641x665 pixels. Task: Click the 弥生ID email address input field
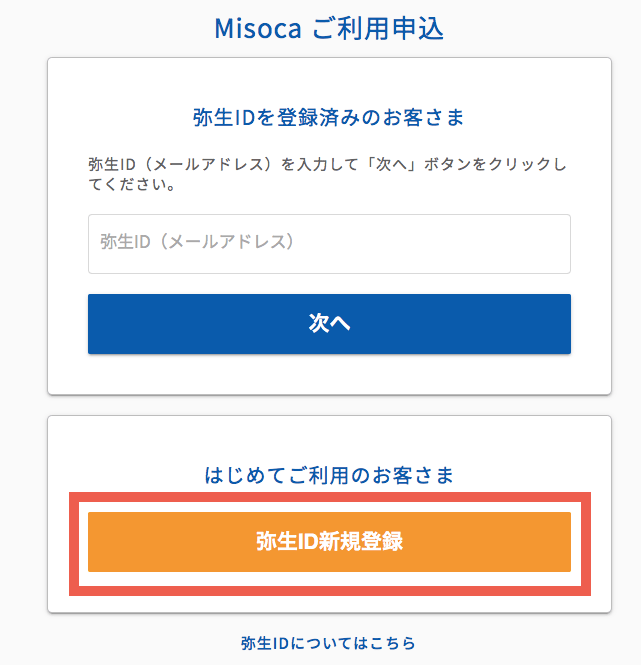(329, 243)
